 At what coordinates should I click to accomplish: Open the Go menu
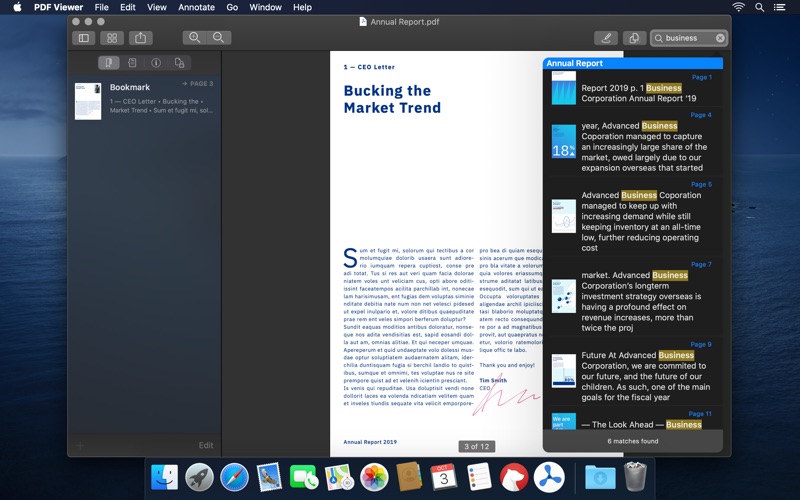pos(232,7)
